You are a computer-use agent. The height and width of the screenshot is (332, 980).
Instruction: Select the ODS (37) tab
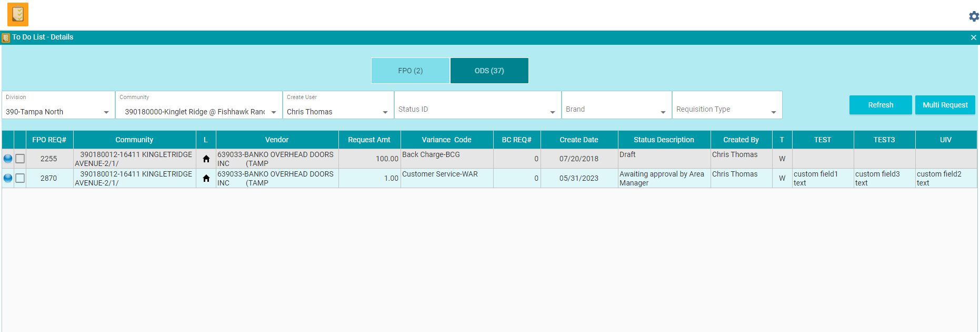pyautogui.click(x=489, y=71)
